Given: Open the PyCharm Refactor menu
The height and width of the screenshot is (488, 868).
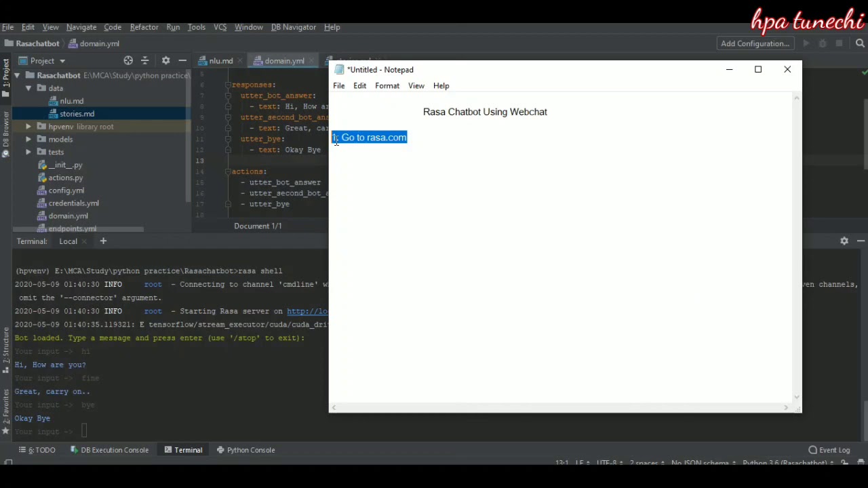Looking at the screenshot, I should point(144,27).
